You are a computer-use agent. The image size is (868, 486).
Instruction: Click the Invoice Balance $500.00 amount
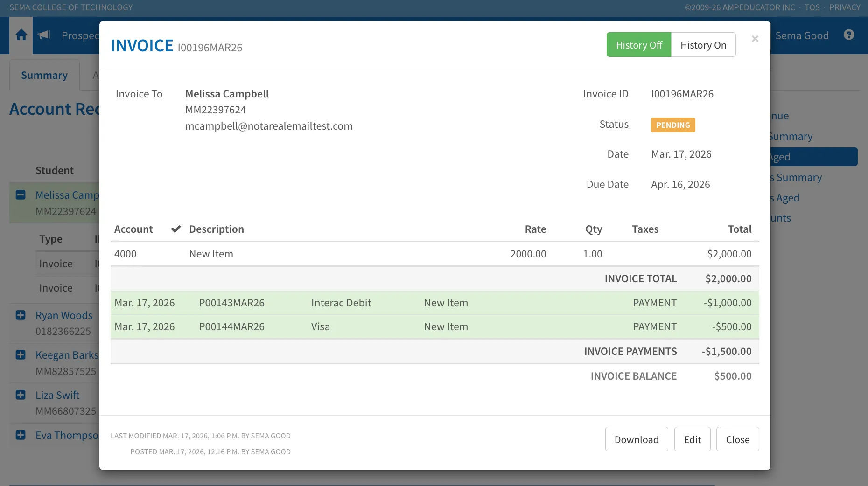pyautogui.click(x=733, y=376)
